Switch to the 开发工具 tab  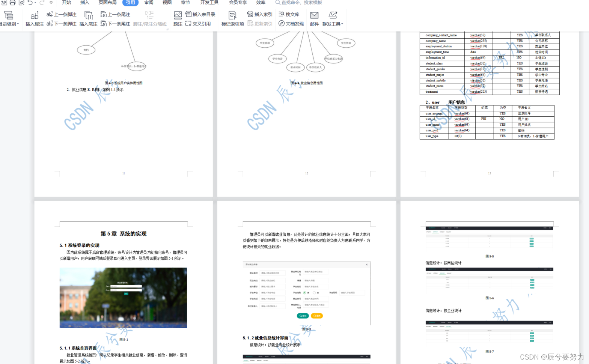(x=209, y=2)
